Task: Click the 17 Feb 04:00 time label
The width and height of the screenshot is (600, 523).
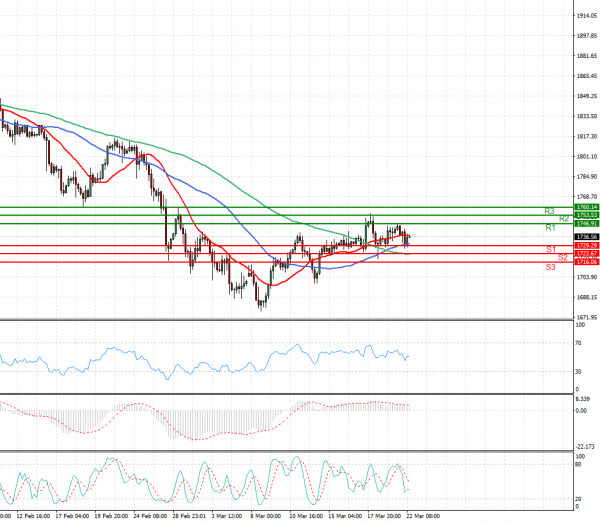Action: [x=72, y=516]
